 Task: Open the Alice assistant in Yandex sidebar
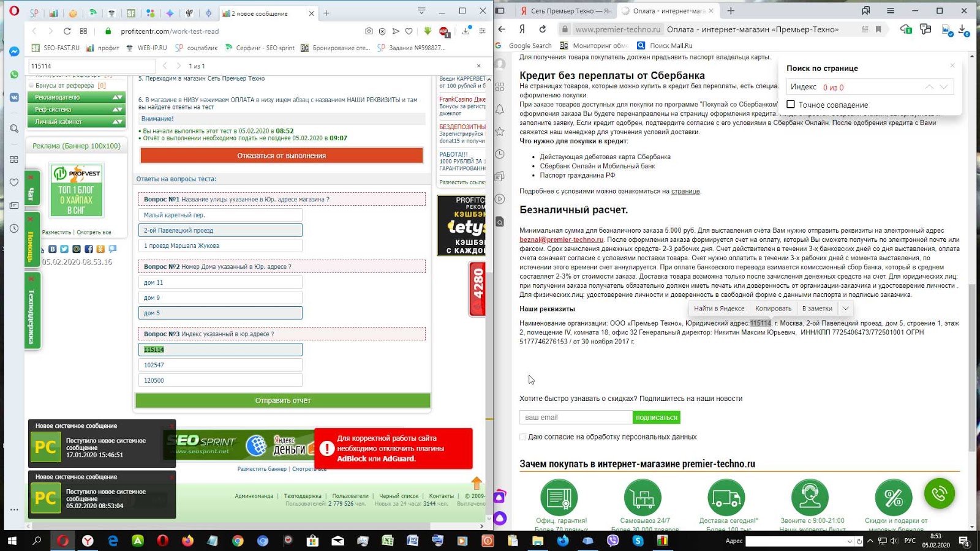coord(500,519)
